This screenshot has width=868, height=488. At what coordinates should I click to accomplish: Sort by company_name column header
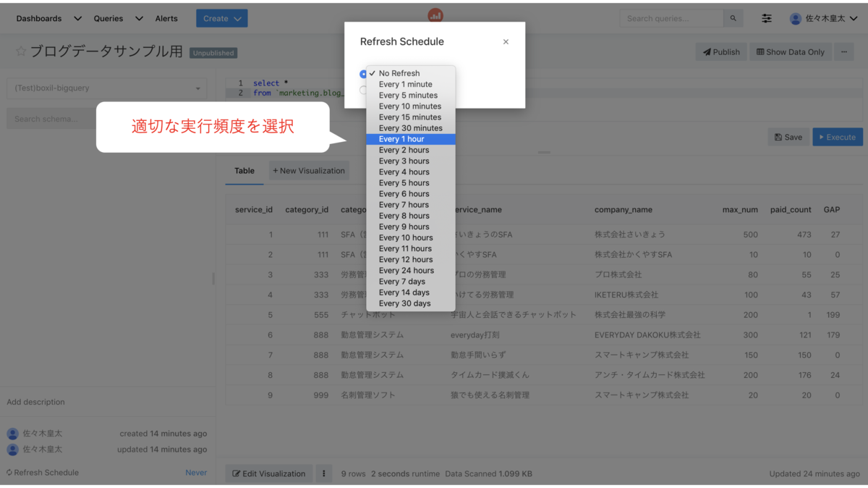point(624,210)
